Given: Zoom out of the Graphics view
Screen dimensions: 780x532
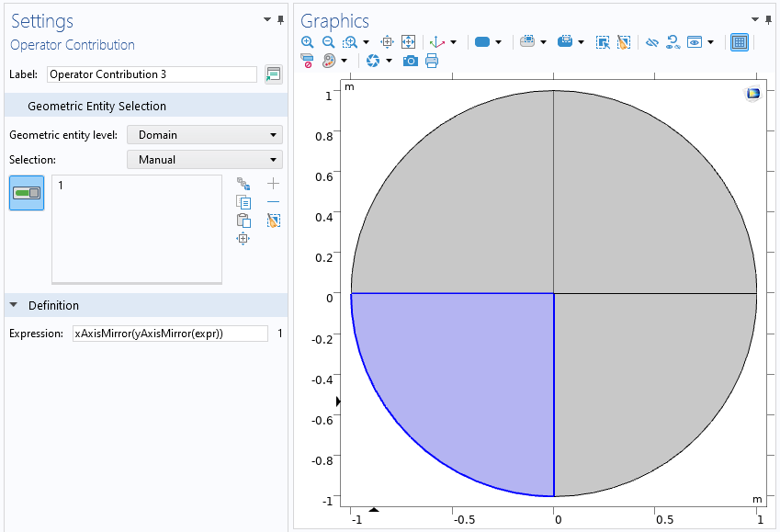Looking at the screenshot, I should [x=328, y=42].
